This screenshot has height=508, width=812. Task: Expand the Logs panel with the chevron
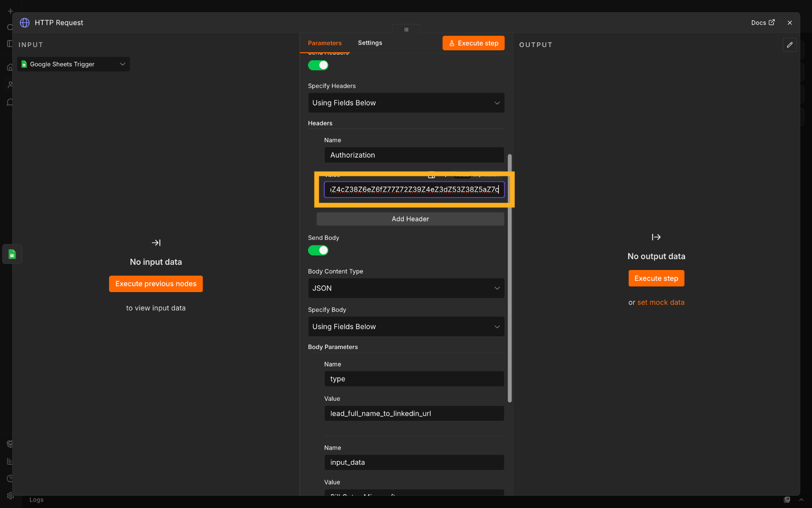pyautogui.click(x=802, y=500)
